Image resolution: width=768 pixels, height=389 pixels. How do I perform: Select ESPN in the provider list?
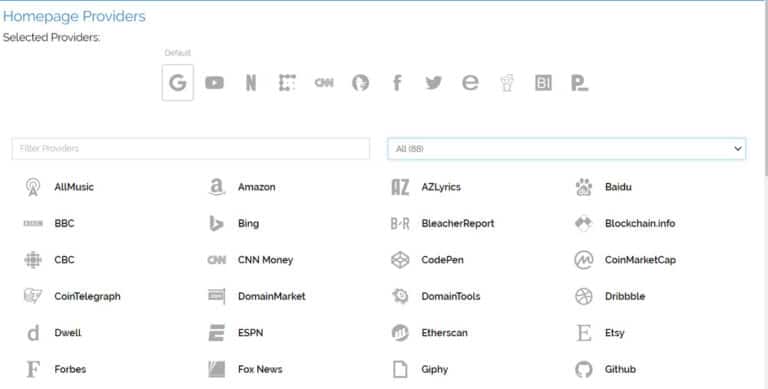pos(236,333)
